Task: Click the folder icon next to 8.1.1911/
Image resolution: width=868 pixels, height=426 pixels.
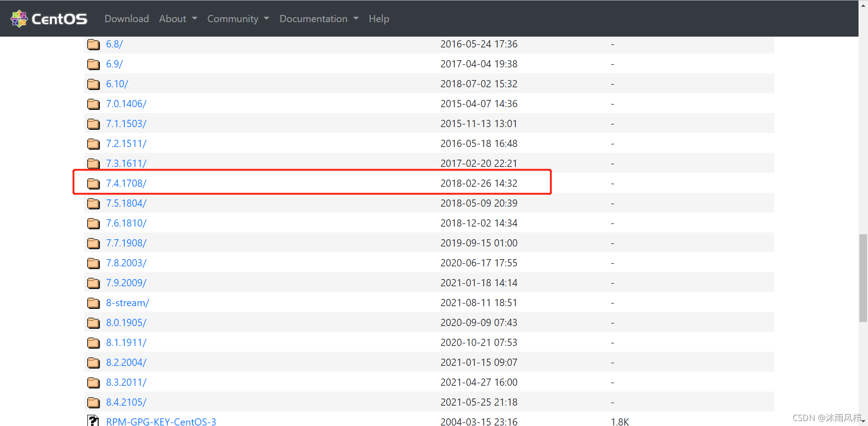Action: [x=94, y=343]
